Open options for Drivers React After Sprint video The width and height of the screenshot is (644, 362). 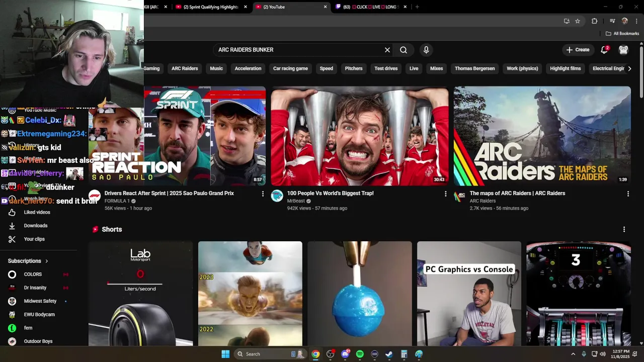(263, 194)
